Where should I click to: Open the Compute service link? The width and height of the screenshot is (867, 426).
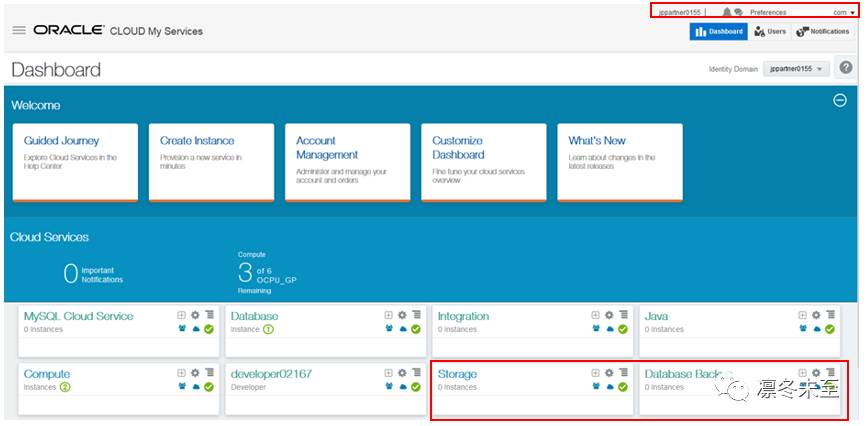(x=47, y=375)
